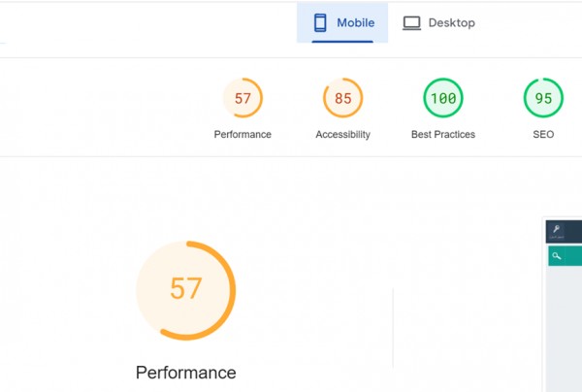Click the small Performance gauge showing 57
Viewport: 582px width, 392px height.
tap(242, 98)
